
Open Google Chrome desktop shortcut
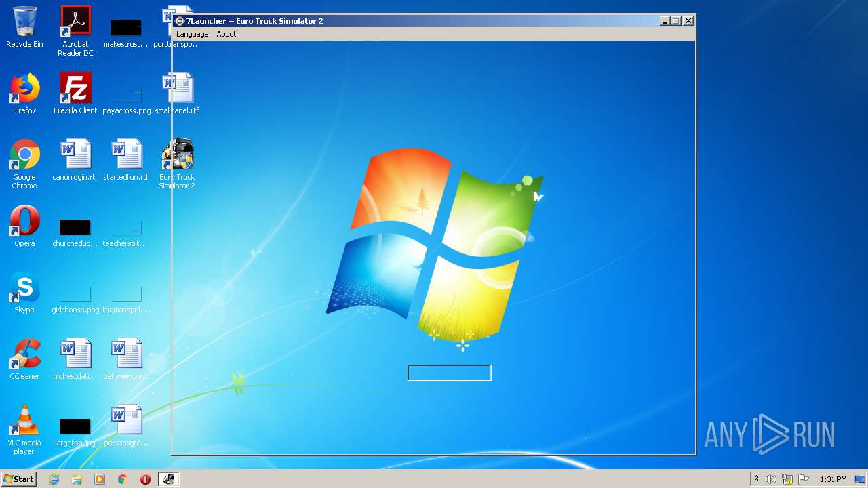click(x=24, y=164)
